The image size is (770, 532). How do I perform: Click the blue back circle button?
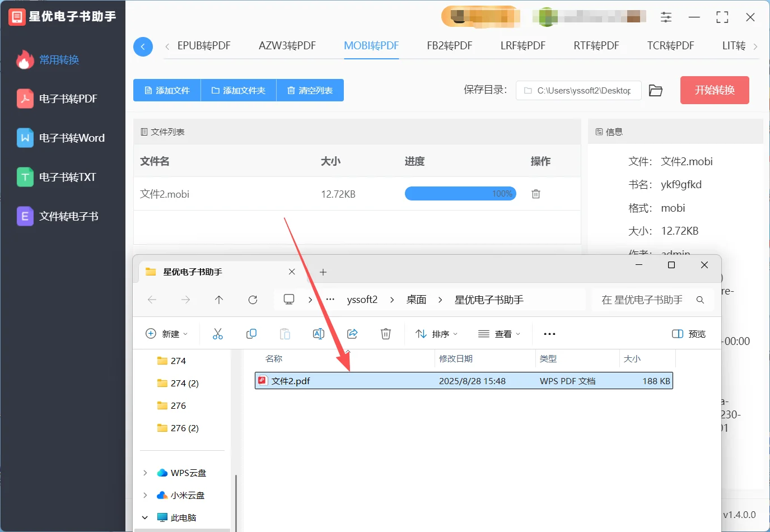pyautogui.click(x=143, y=46)
